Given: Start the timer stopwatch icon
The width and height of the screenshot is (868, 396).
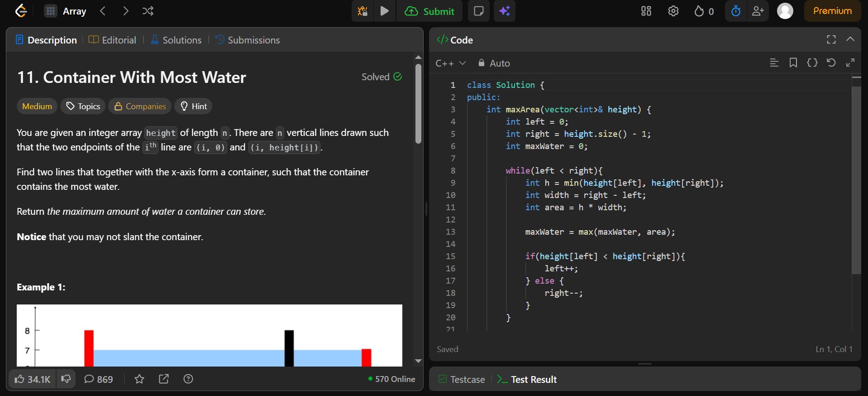Looking at the screenshot, I should pos(736,11).
